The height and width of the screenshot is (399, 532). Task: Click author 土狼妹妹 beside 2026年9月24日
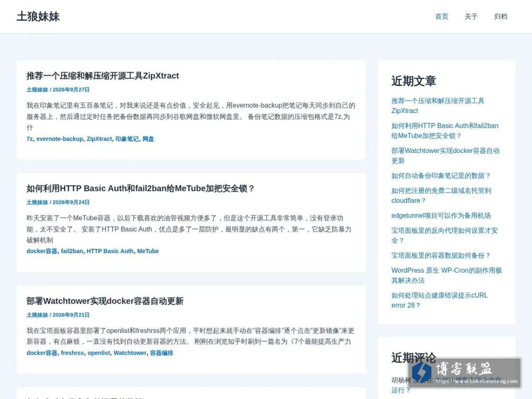point(37,202)
